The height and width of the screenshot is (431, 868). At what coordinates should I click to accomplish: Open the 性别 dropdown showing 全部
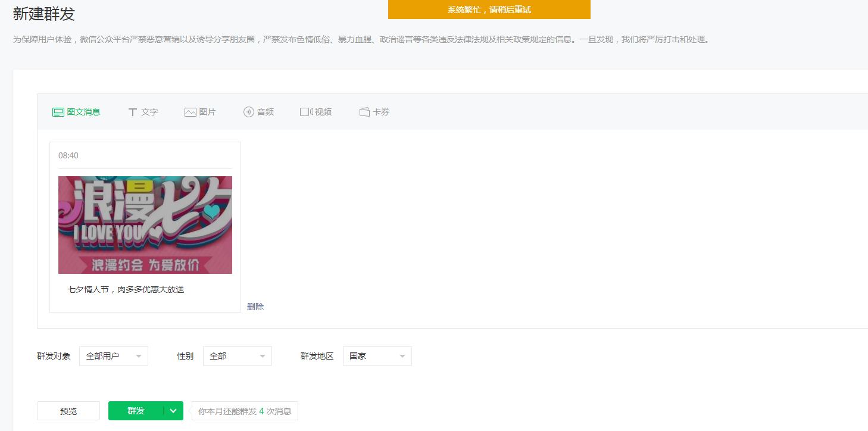click(238, 356)
